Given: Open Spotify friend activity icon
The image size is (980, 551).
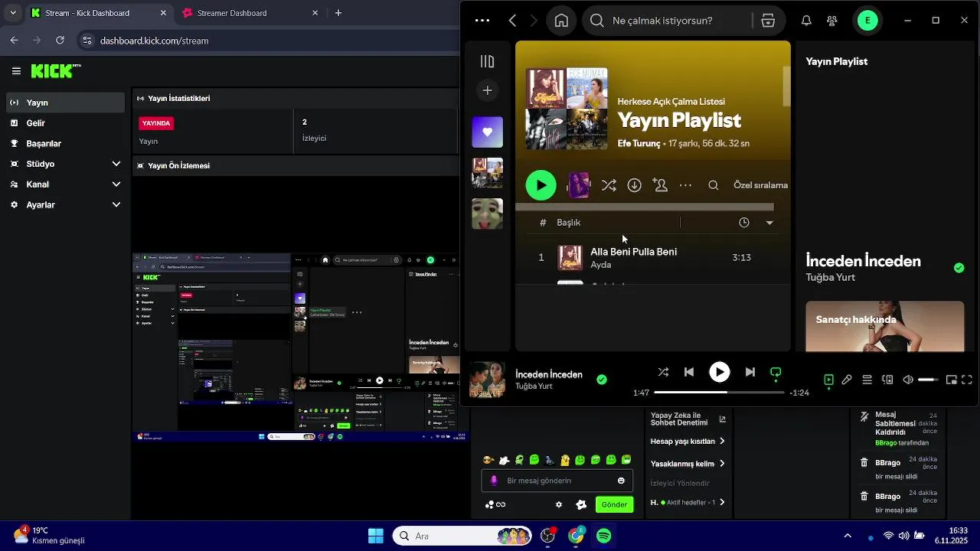Looking at the screenshot, I should click(832, 21).
